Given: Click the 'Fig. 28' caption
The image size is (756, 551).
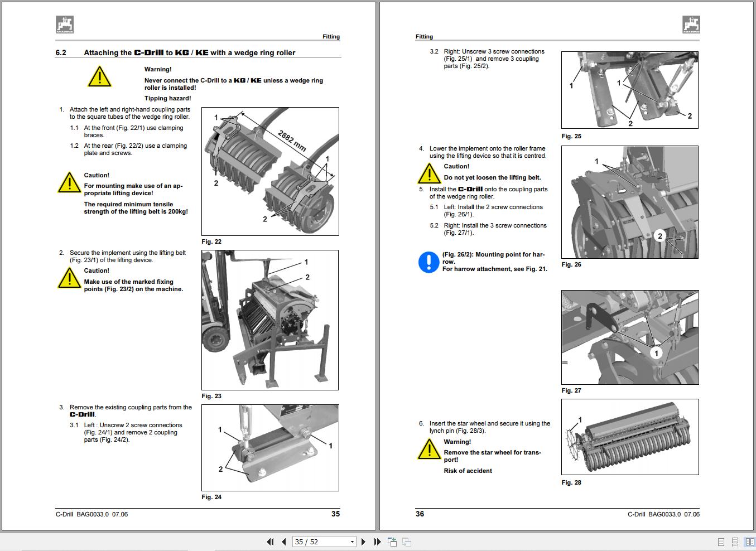Looking at the screenshot, I should (x=571, y=482).
